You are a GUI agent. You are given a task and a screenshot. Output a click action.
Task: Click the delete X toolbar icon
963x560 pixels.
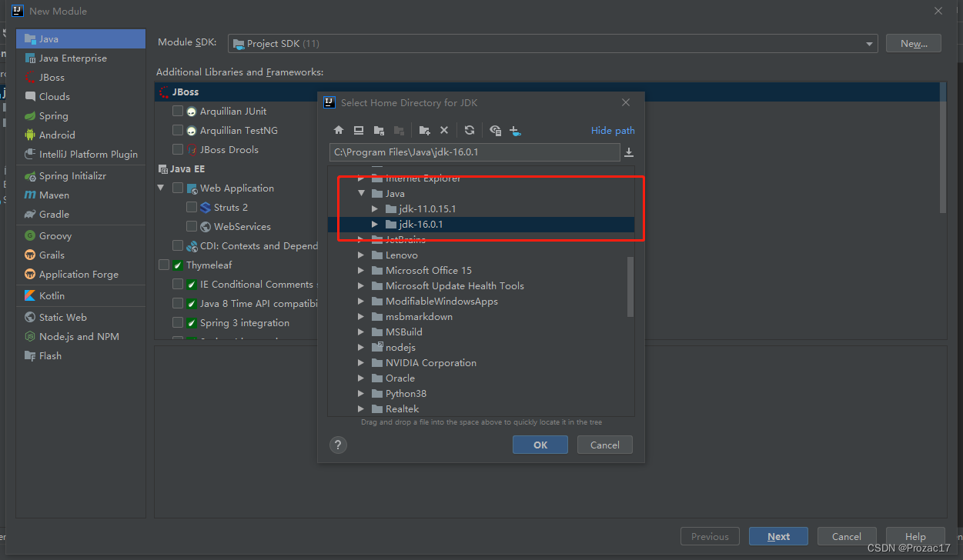point(444,130)
